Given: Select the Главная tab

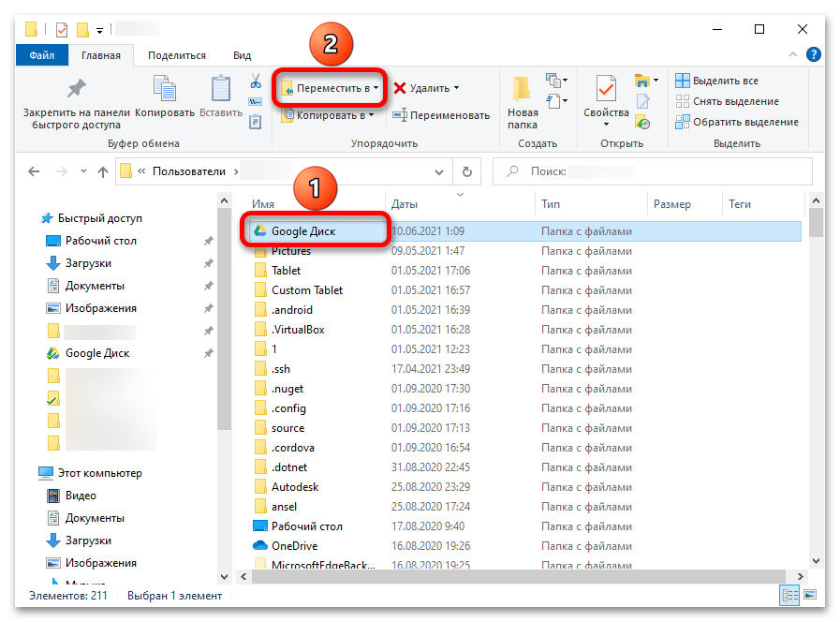Looking at the screenshot, I should point(101,55).
